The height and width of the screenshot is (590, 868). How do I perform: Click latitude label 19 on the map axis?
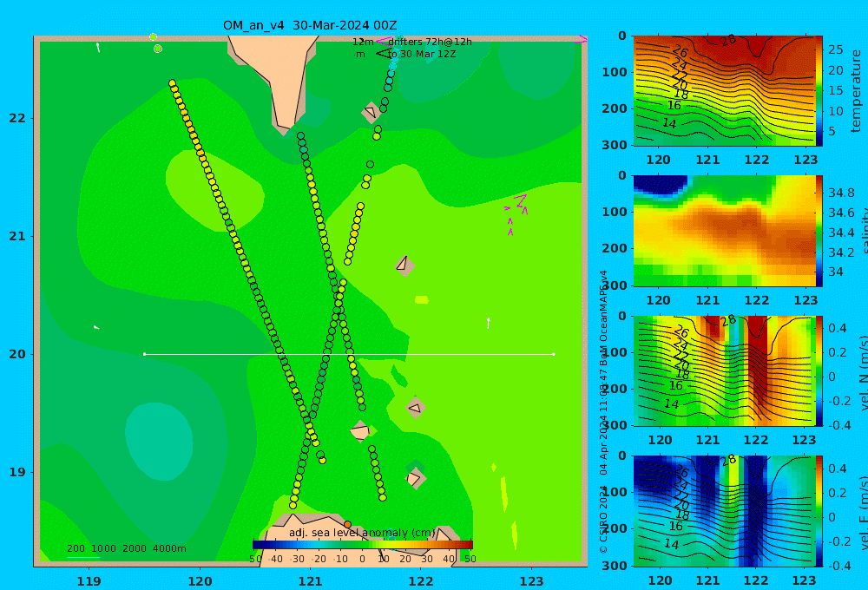[x=17, y=472]
